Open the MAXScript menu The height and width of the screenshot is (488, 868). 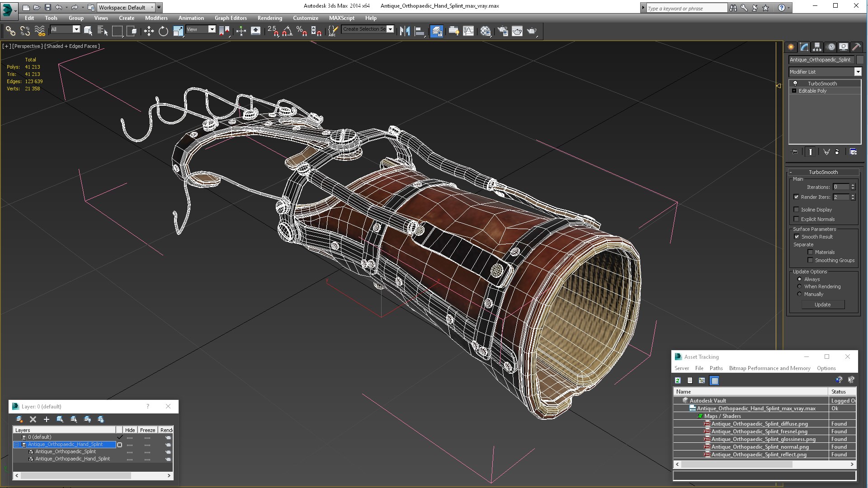click(x=342, y=18)
